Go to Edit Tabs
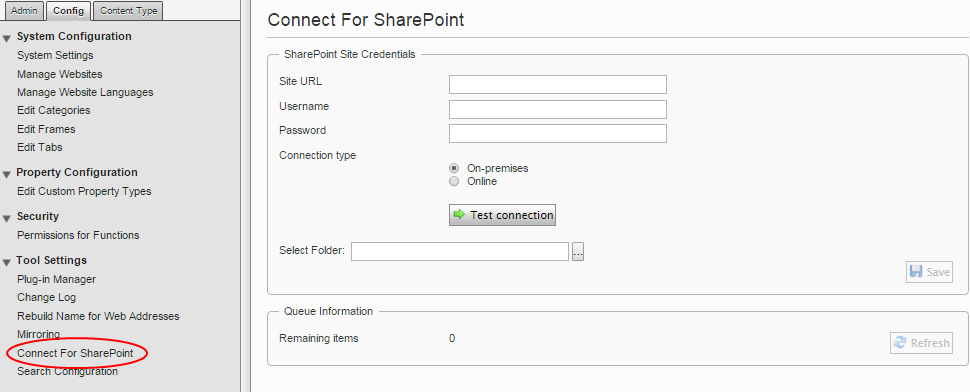Viewport: 970px width, 392px height. 40,147
